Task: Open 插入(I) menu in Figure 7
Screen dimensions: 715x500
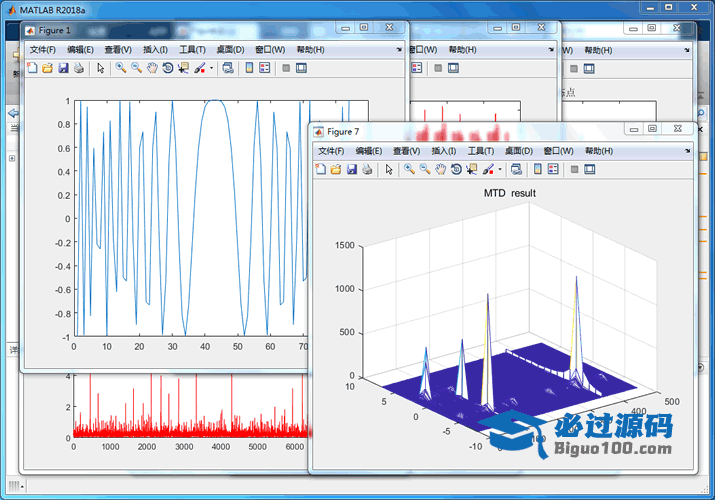Action: (x=444, y=151)
